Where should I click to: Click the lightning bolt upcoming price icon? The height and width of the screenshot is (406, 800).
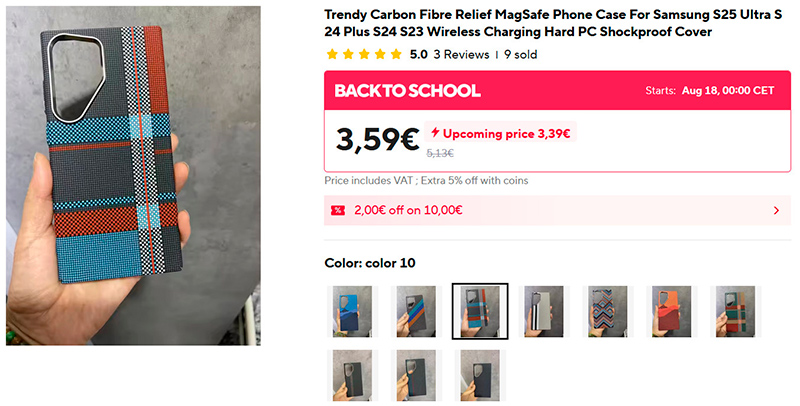(x=434, y=133)
